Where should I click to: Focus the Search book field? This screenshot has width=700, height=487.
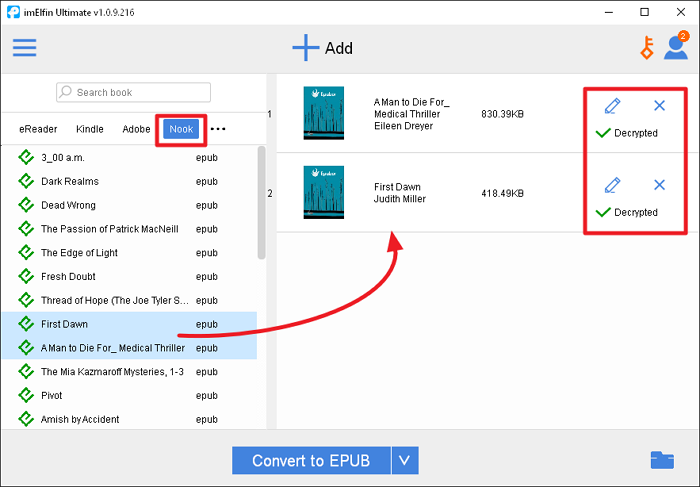[133, 92]
